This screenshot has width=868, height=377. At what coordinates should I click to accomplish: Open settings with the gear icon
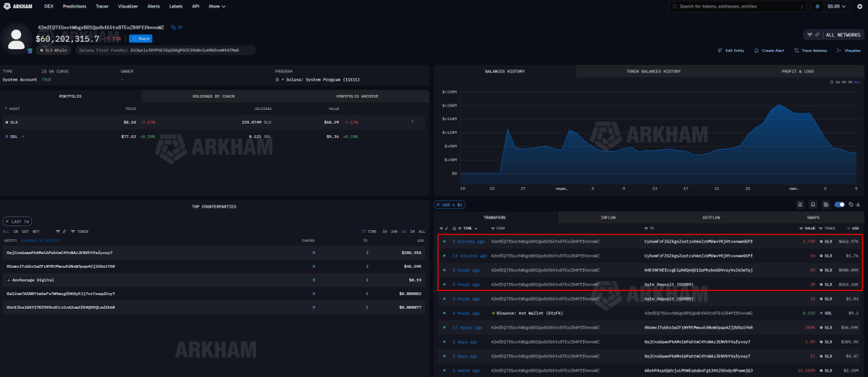[x=860, y=7]
